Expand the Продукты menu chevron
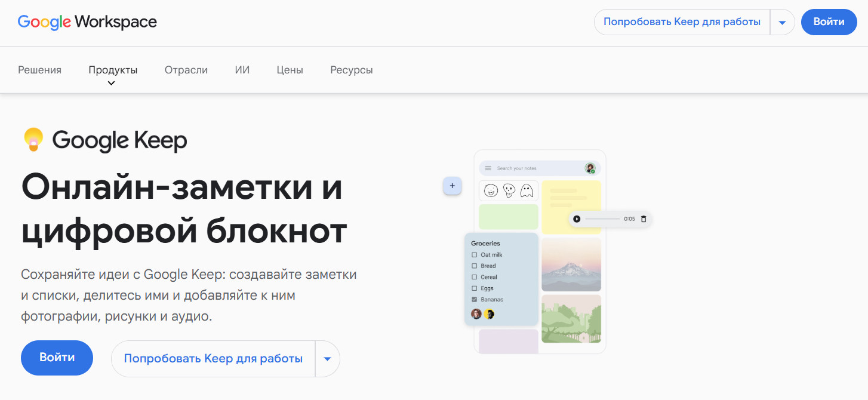The image size is (868, 400). point(111,83)
